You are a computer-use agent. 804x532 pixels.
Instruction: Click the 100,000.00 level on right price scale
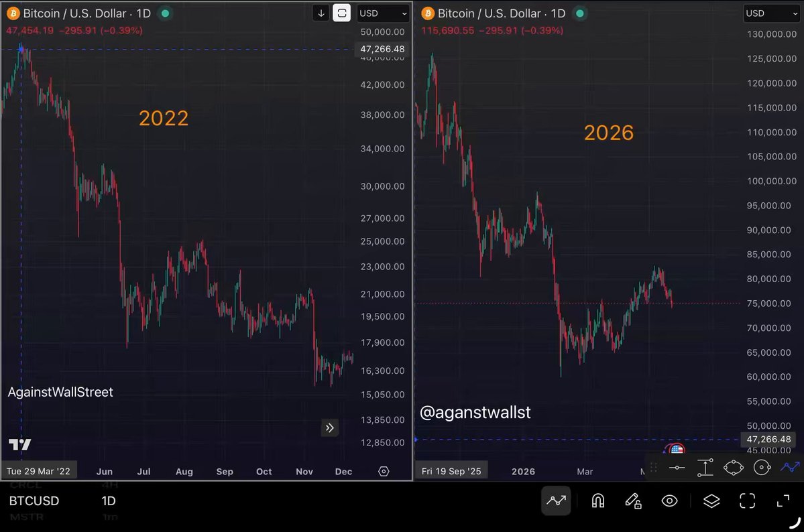(772, 181)
